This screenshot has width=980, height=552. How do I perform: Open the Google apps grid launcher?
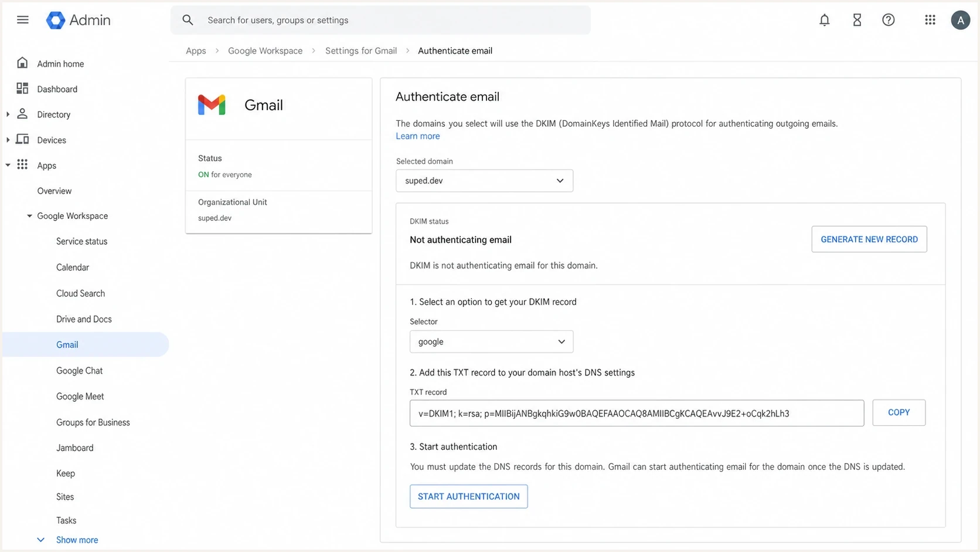(x=930, y=20)
